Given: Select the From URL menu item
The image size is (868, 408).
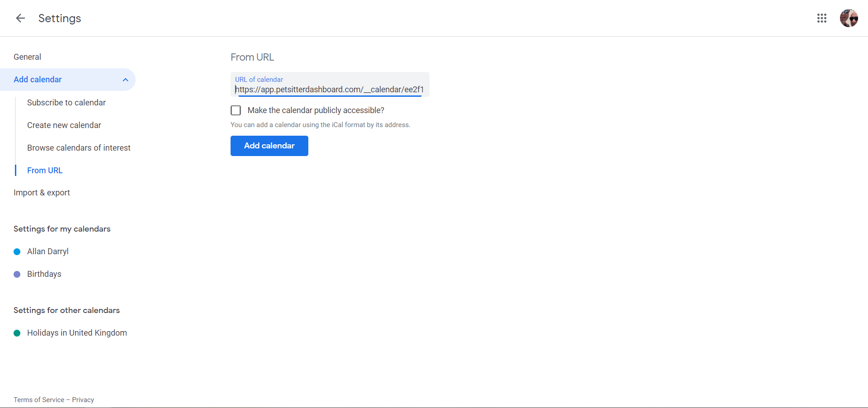Looking at the screenshot, I should click(x=45, y=171).
